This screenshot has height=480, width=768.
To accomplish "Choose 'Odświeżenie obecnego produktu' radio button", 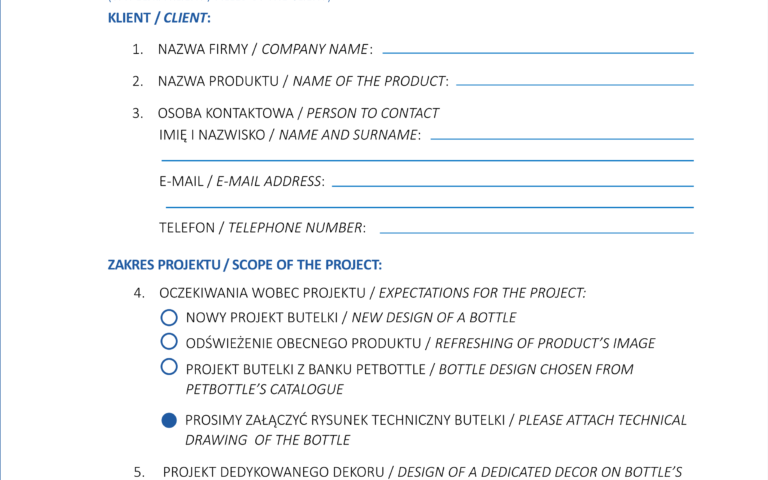I will pos(169,343).
